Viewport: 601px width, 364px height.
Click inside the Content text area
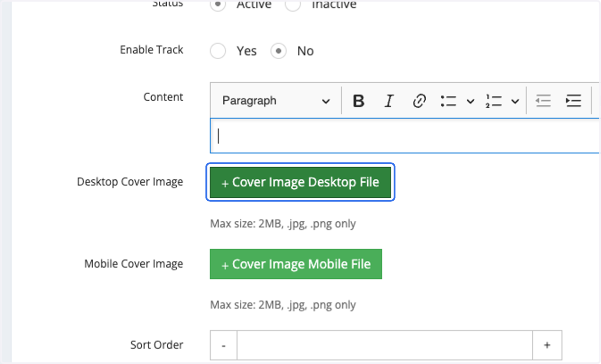[x=405, y=136]
